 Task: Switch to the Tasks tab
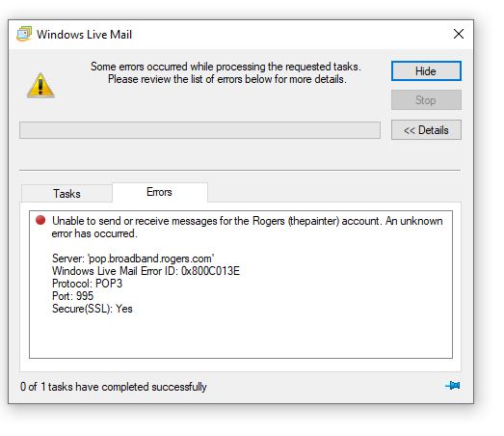pyautogui.click(x=66, y=194)
